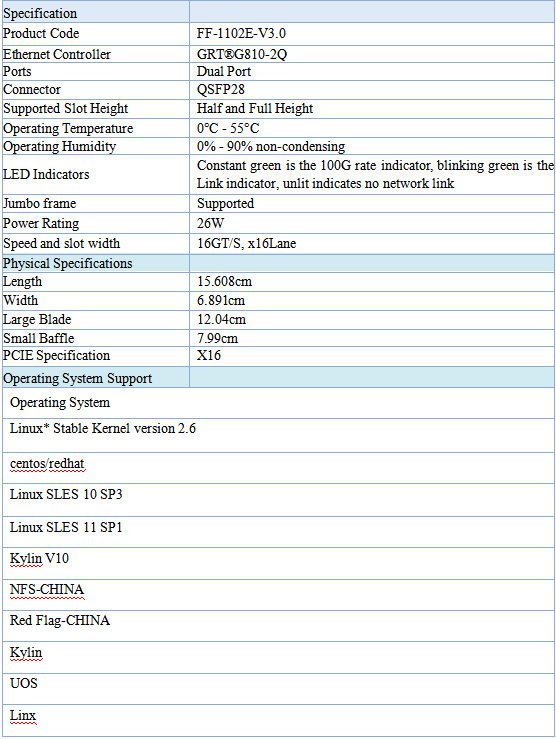Select the value 'GRT®G810-2Q'
Viewport: 556px width, 739px height.
[x=242, y=54]
